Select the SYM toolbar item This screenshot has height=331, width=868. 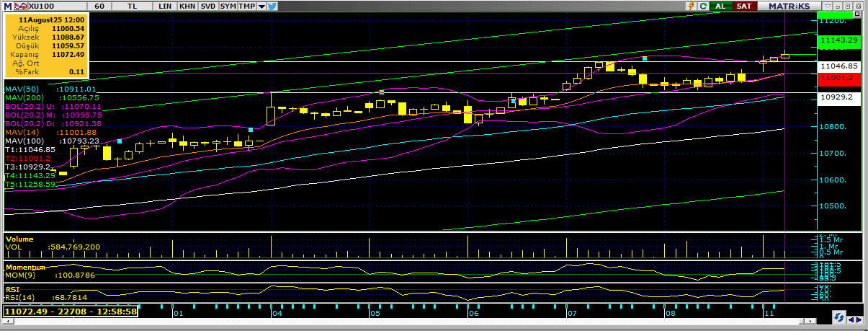pyautogui.click(x=228, y=6)
